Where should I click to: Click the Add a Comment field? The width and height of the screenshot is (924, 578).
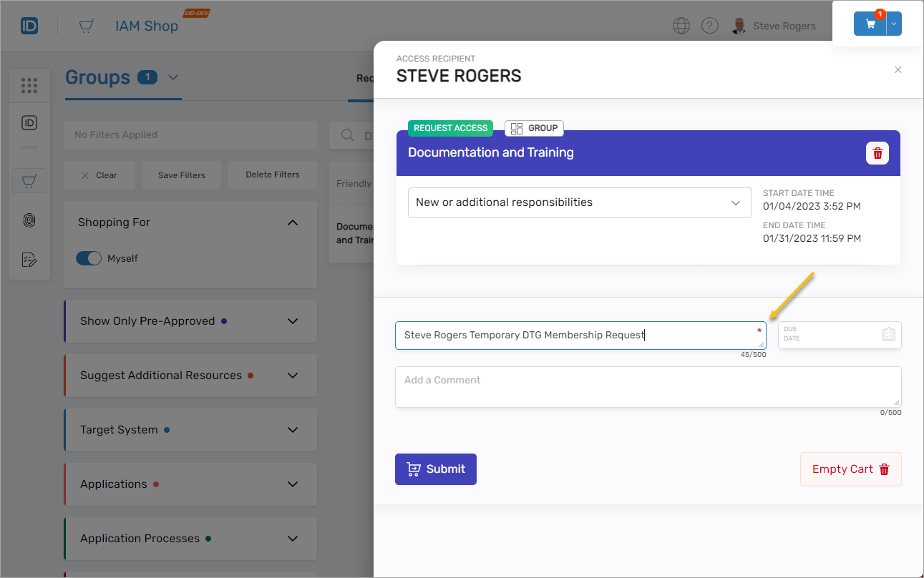pos(647,387)
